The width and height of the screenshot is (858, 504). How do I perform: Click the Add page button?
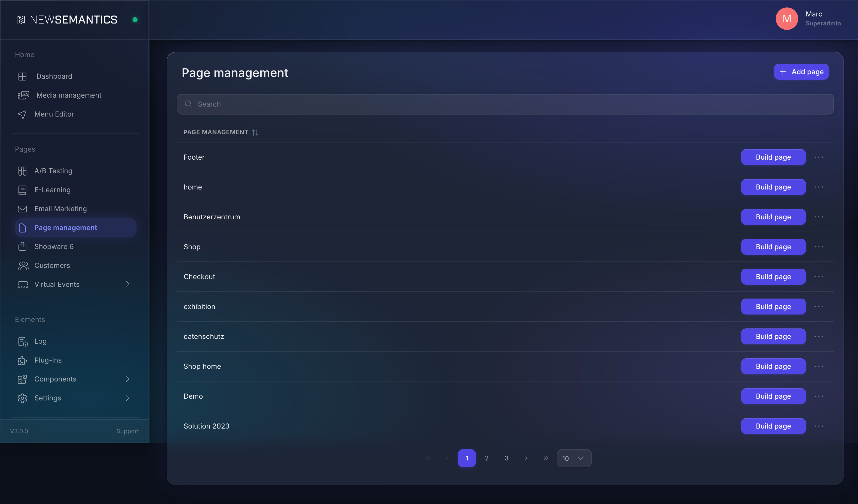[801, 72]
